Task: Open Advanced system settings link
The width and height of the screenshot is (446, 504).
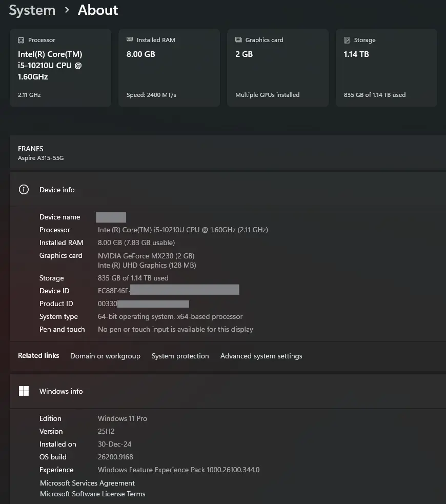Action: [x=261, y=356]
